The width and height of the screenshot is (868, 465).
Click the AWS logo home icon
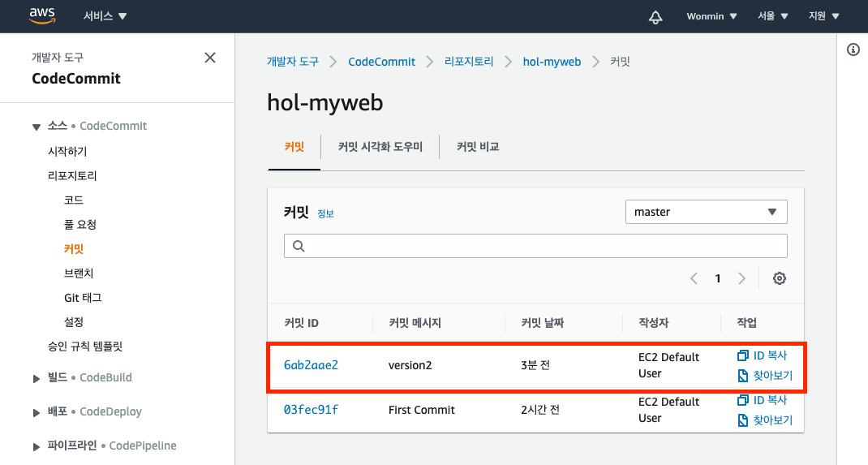click(x=42, y=16)
